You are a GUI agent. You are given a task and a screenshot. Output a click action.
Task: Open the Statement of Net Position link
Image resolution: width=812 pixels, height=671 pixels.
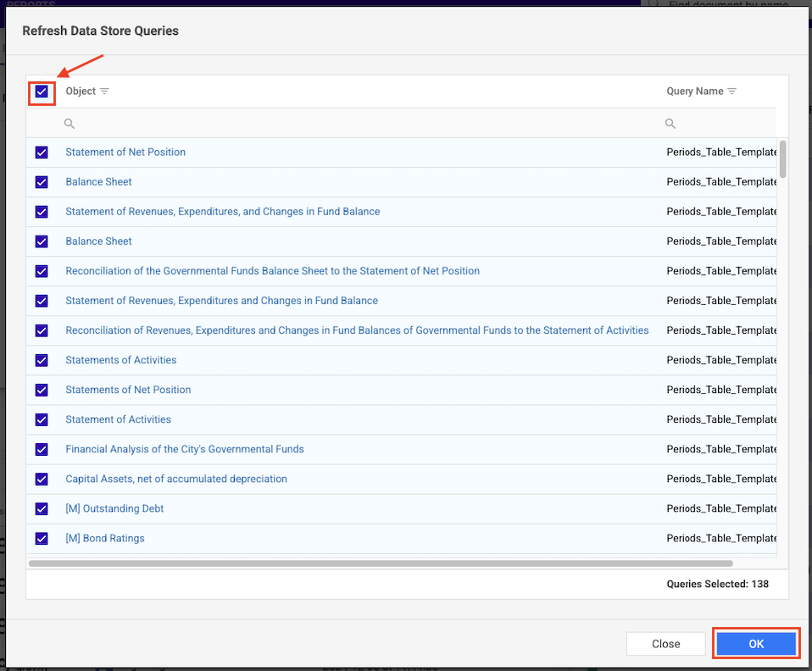click(x=125, y=152)
